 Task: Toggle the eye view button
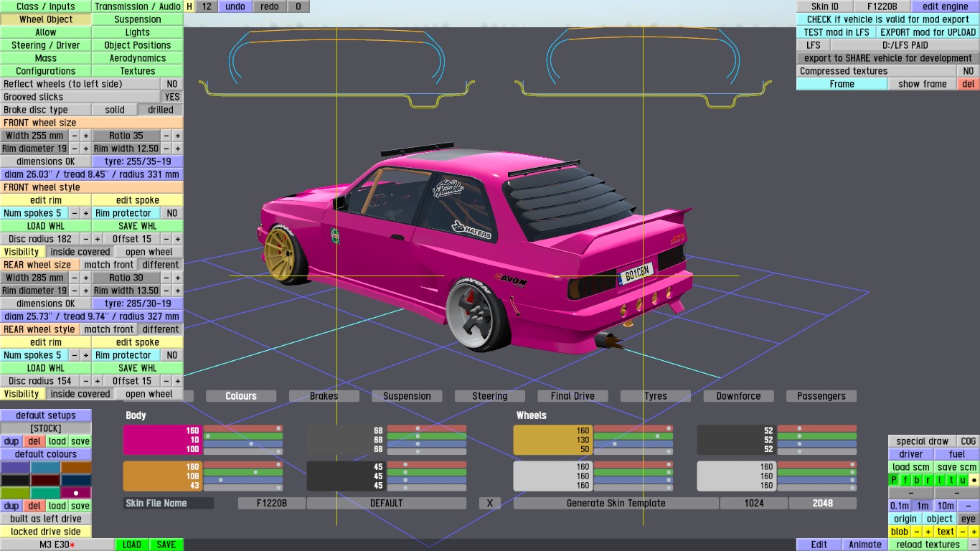point(969,519)
